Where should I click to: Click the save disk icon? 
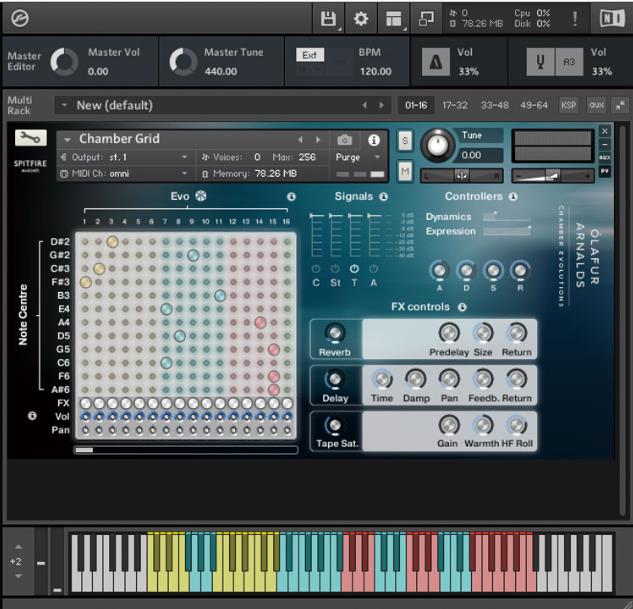(328, 18)
